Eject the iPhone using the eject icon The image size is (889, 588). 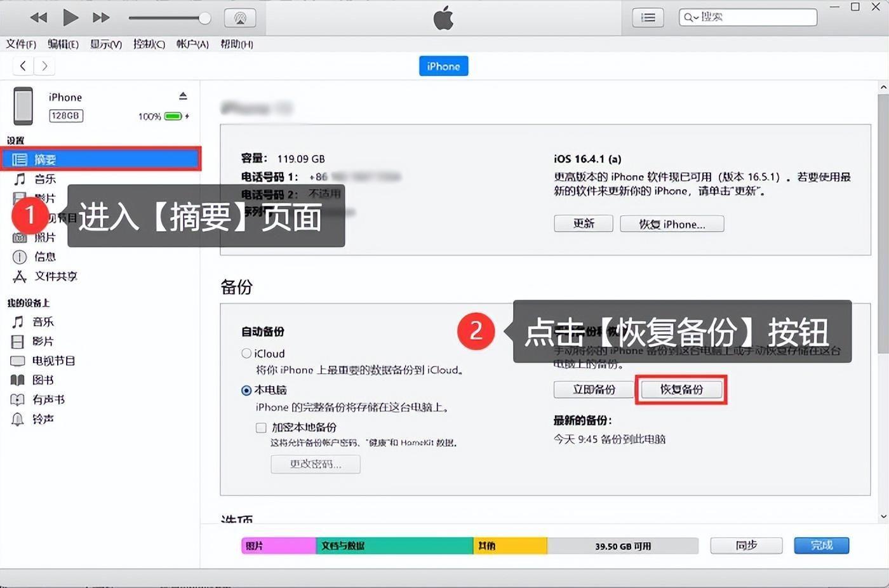pyautogui.click(x=183, y=96)
